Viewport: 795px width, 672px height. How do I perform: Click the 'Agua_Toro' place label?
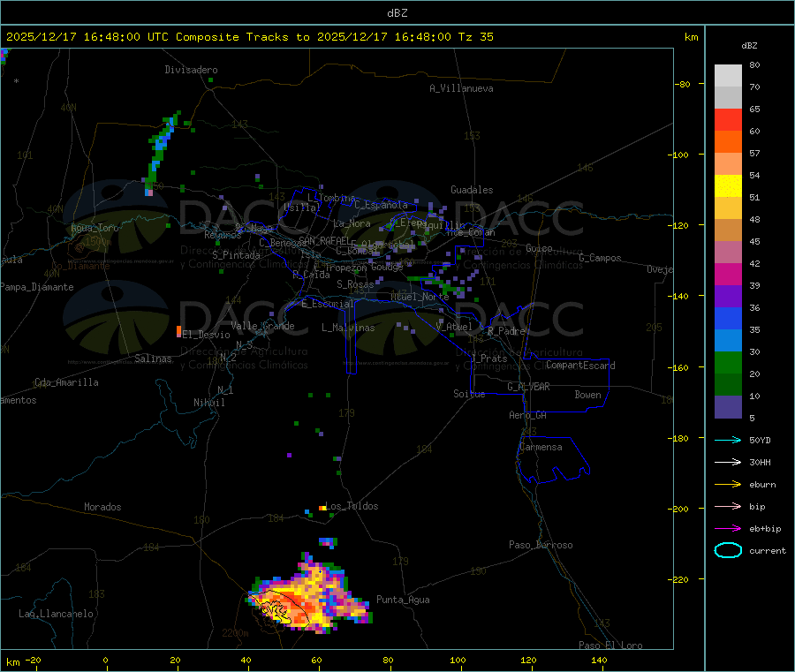(x=95, y=228)
